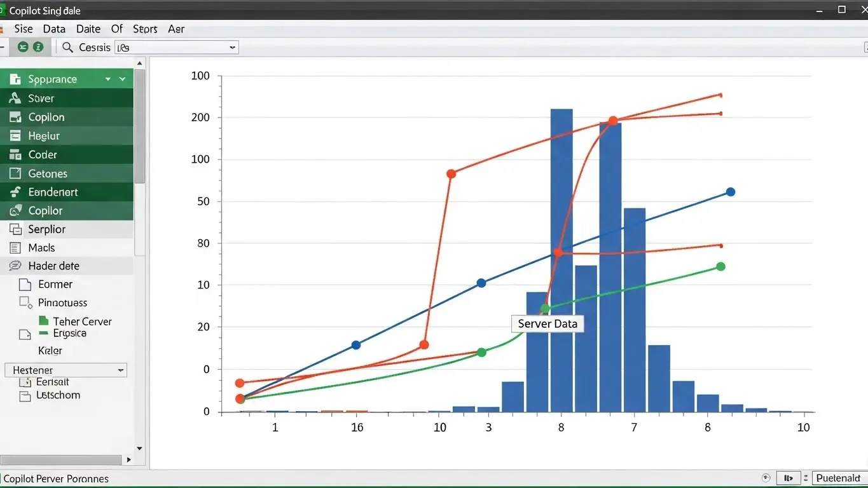Image resolution: width=868 pixels, height=488 pixels.
Task: Select the Macls document icon
Action: click(15, 248)
